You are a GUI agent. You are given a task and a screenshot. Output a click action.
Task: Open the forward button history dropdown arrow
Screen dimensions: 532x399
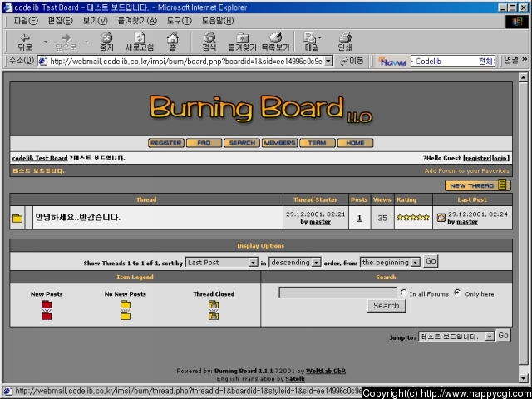[86, 42]
